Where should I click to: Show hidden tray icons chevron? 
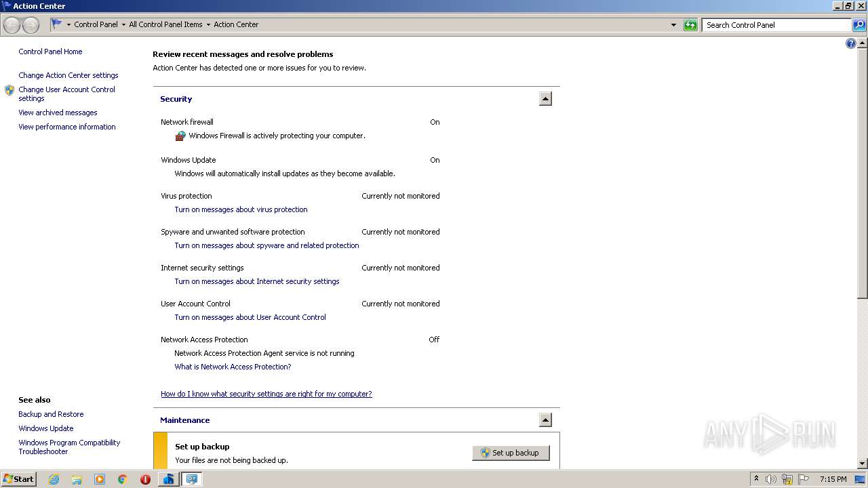(x=756, y=479)
